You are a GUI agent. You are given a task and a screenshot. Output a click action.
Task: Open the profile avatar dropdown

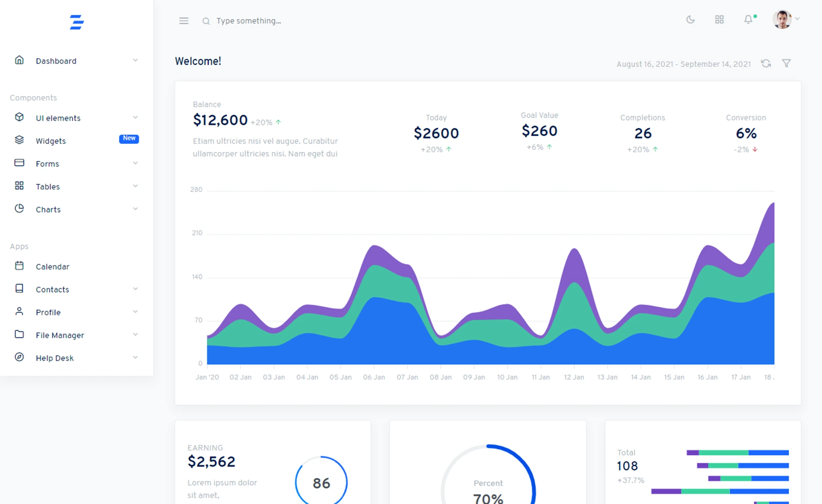(x=782, y=19)
